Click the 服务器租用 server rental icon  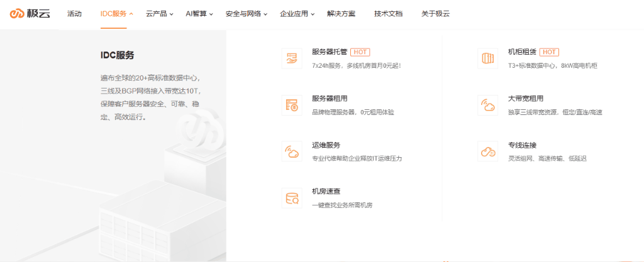pyautogui.click(x=292, y=105)
